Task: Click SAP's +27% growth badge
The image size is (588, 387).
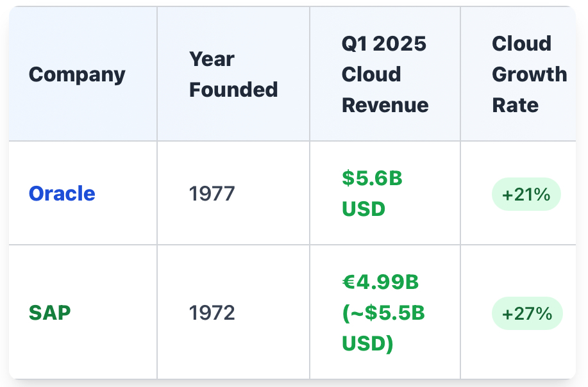Action: point(526,314)
